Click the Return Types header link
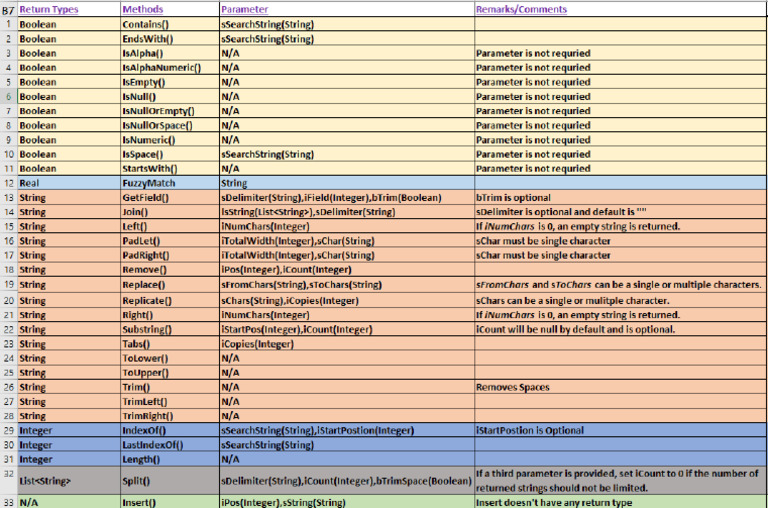The height and width of the screenshot is (508, 768). 48,9
